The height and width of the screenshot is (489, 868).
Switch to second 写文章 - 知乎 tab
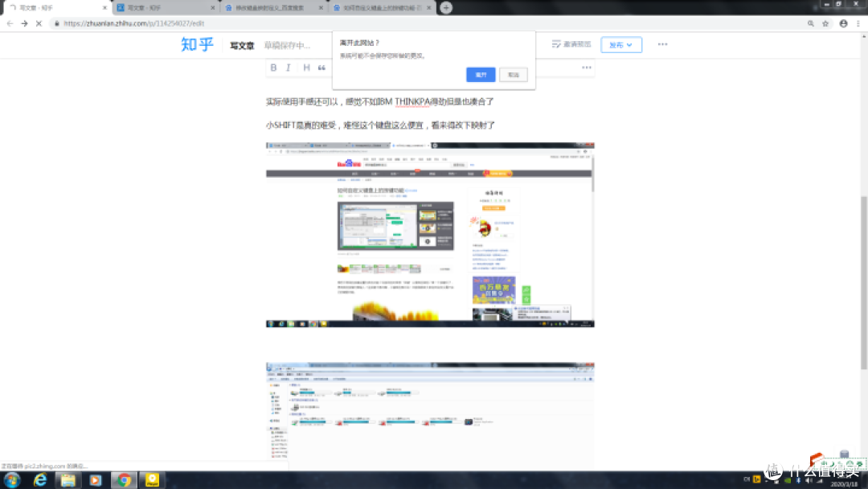pos(165,8)
